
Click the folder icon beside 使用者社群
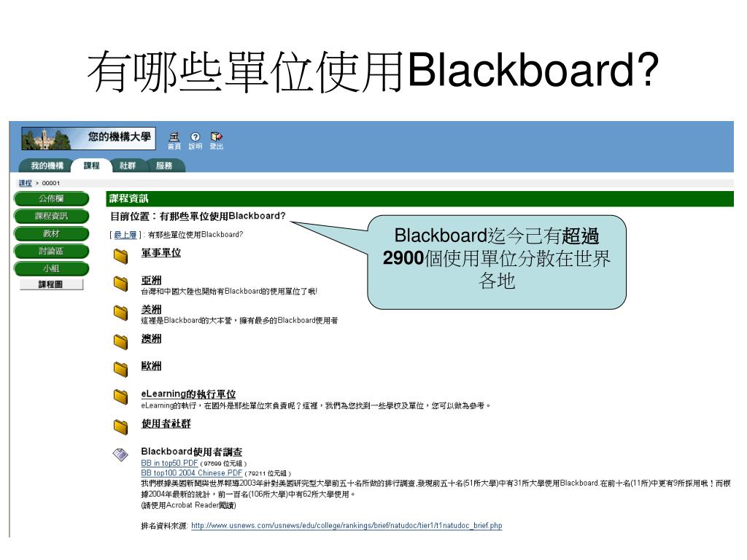tap(121, 427)
